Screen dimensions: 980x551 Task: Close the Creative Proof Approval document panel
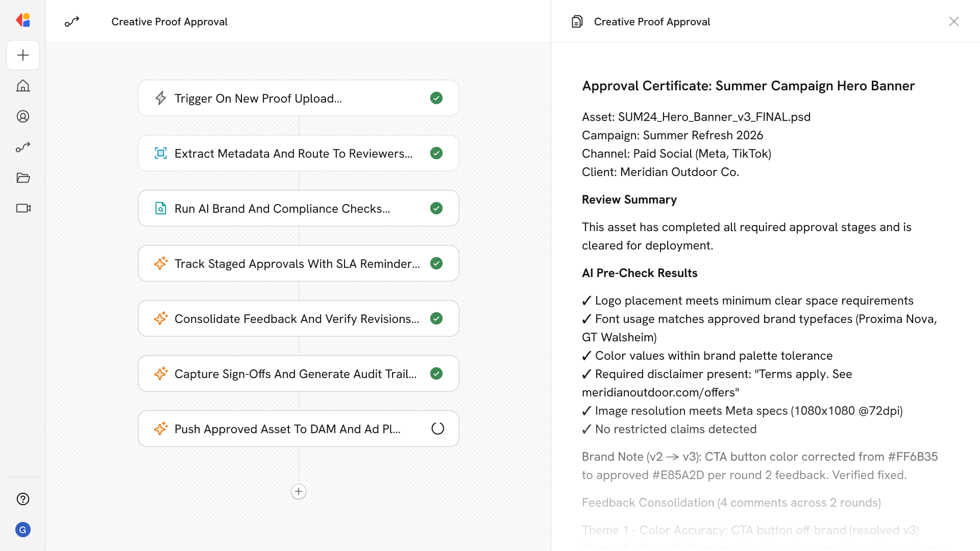click(953, 21)
